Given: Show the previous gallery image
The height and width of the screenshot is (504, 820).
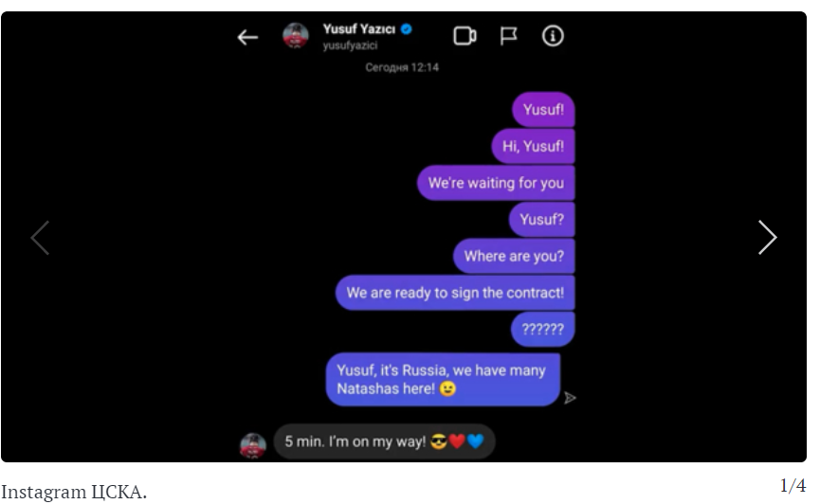Looking at the screenshot, I should (40, 238).
